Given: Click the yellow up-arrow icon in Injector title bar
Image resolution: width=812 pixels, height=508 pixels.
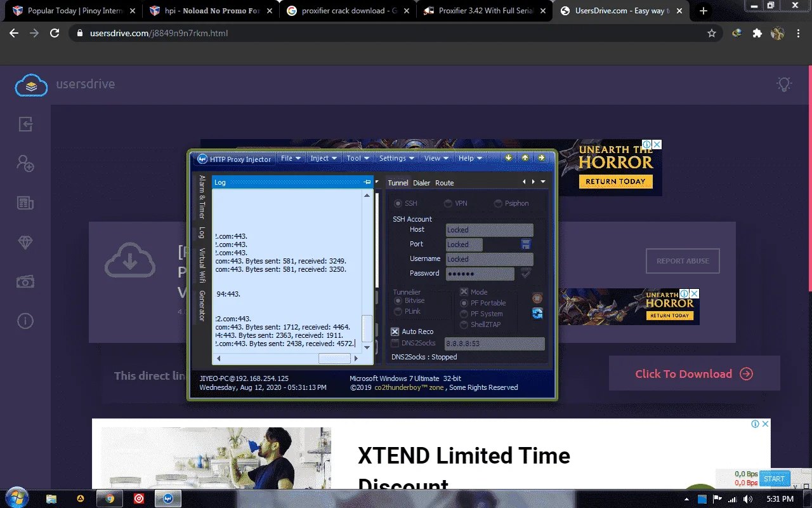Looking at the screenshot, I should pos(525,158).
